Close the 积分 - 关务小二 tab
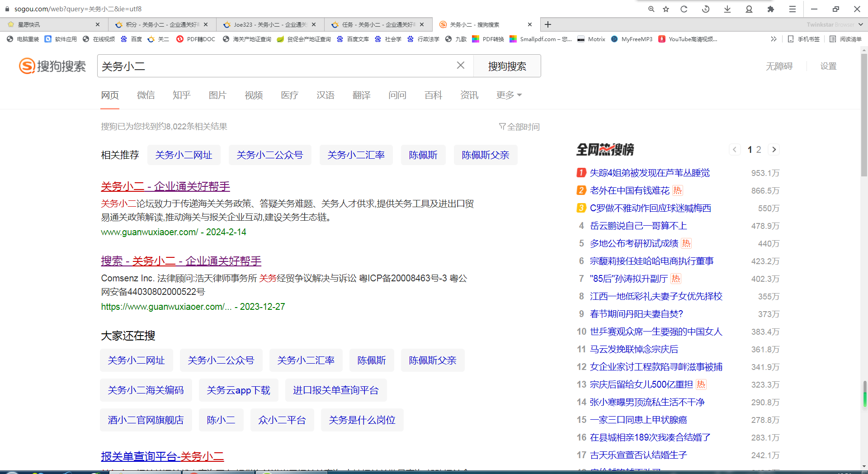 tap(206, 24)
